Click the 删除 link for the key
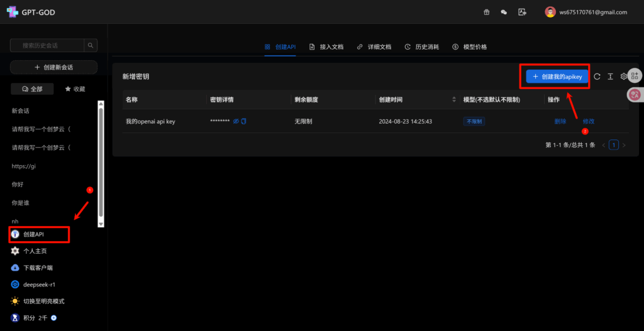This screenshot has height=331, width=644. [560, 121]
